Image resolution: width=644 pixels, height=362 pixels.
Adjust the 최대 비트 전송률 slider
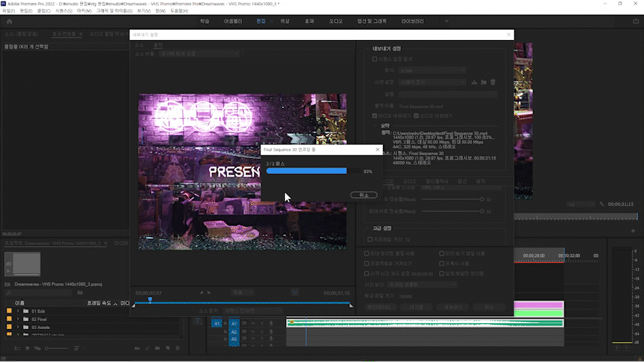(x=482, y=211)
